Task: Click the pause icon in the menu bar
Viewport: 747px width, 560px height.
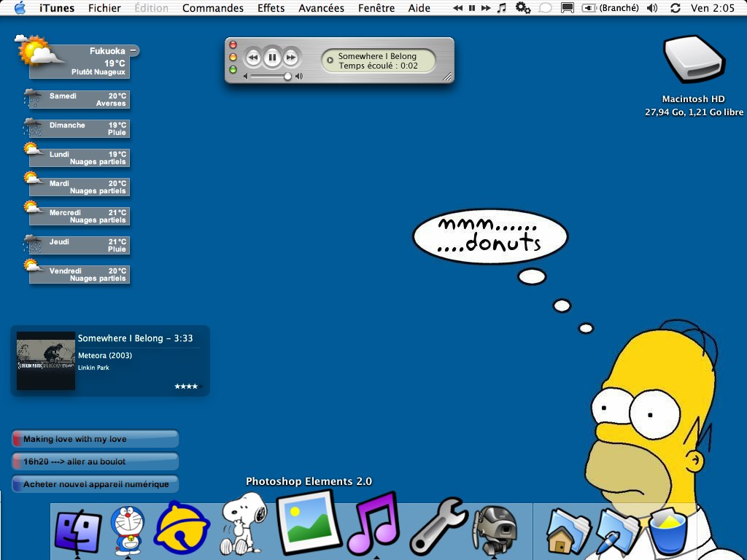Action: pyautogui.click(x=472, y=8)
